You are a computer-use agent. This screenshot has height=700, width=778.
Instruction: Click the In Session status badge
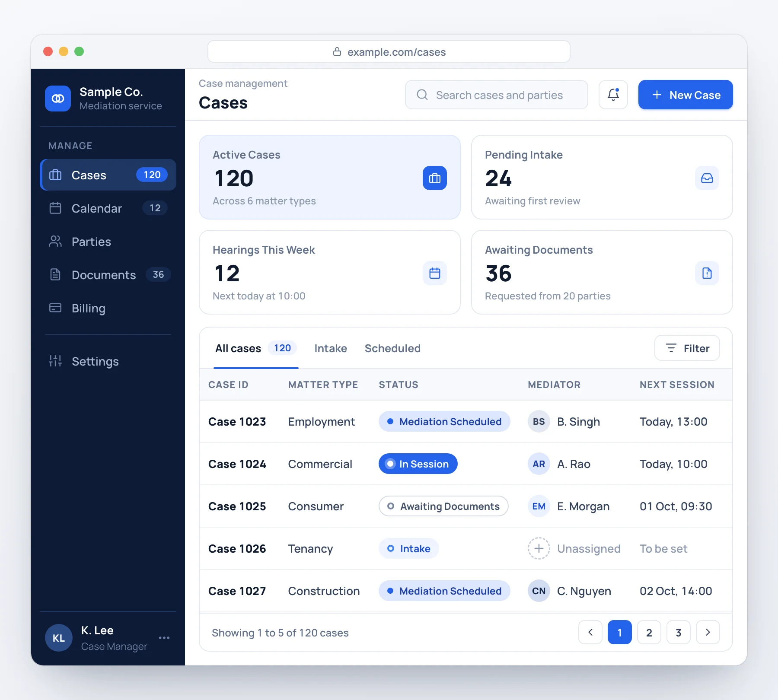418,464
